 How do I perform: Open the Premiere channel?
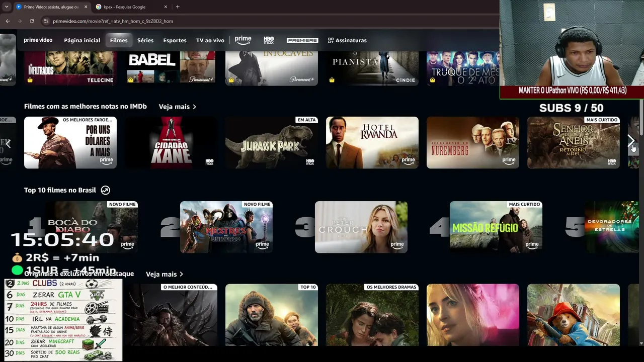click(302, 40)
